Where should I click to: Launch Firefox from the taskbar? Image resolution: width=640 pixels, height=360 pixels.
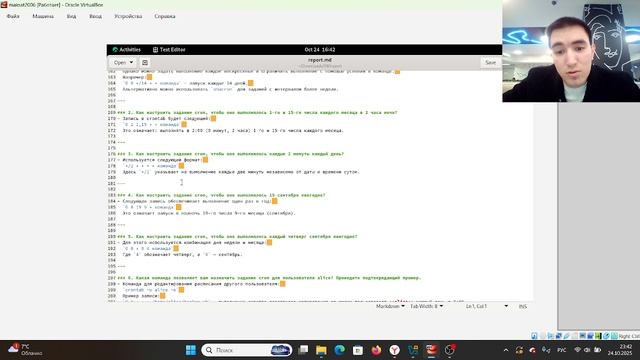pyautogui.click(x=376, y=350)
